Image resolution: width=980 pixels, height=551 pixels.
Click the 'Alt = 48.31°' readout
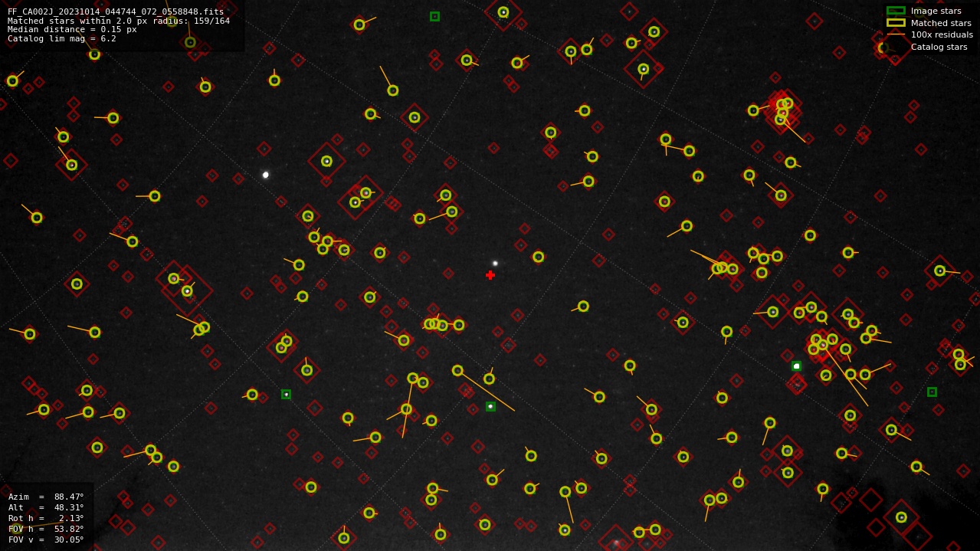pyautogui.click(x=46, y=507)
